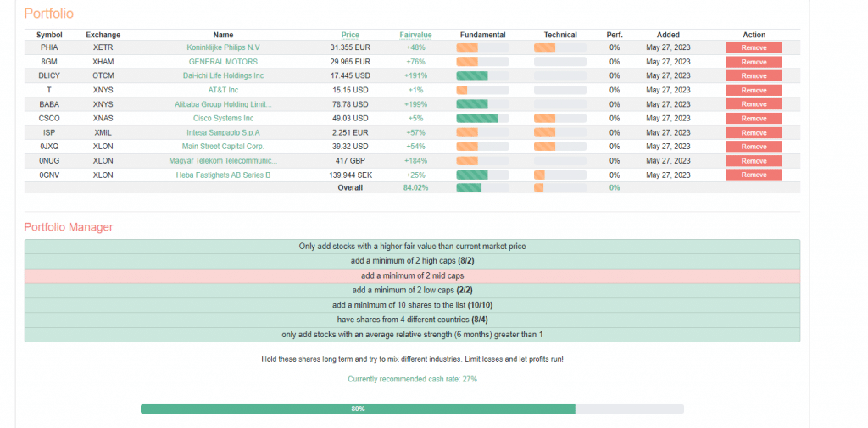Click the +199% fair value of BABA
Viewport: 868px width, 428px height.
[x=415, y=104]
